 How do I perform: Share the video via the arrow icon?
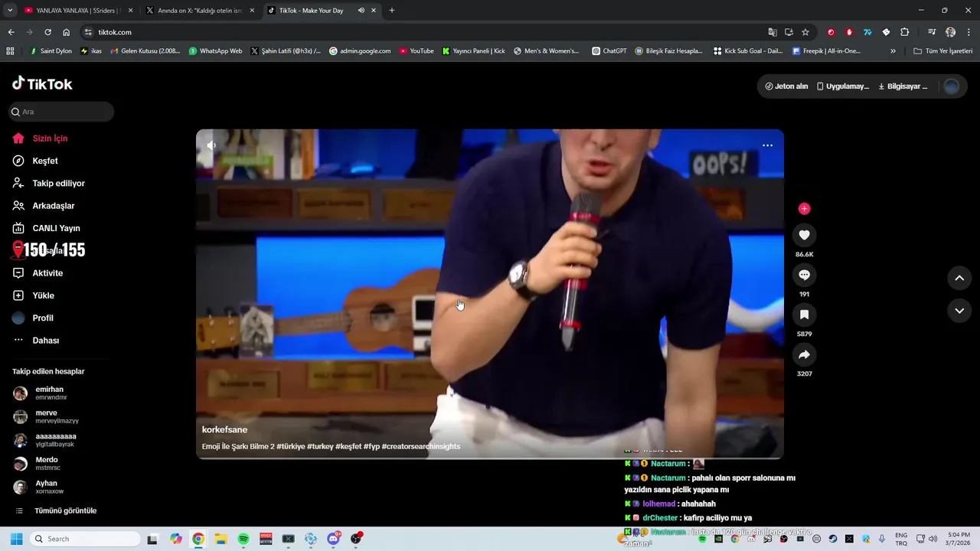click(804, 354)
